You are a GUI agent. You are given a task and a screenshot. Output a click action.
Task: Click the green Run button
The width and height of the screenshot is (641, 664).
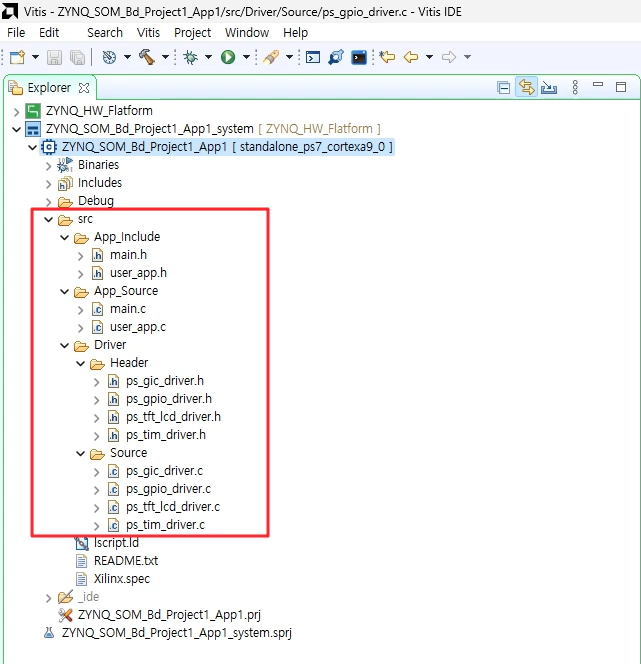tap(228, 57)
